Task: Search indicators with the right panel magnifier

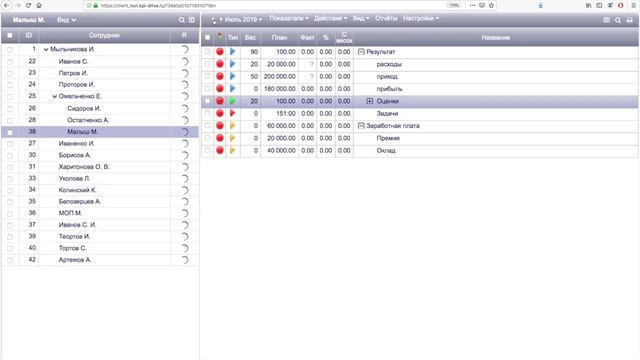Action: 618,20
